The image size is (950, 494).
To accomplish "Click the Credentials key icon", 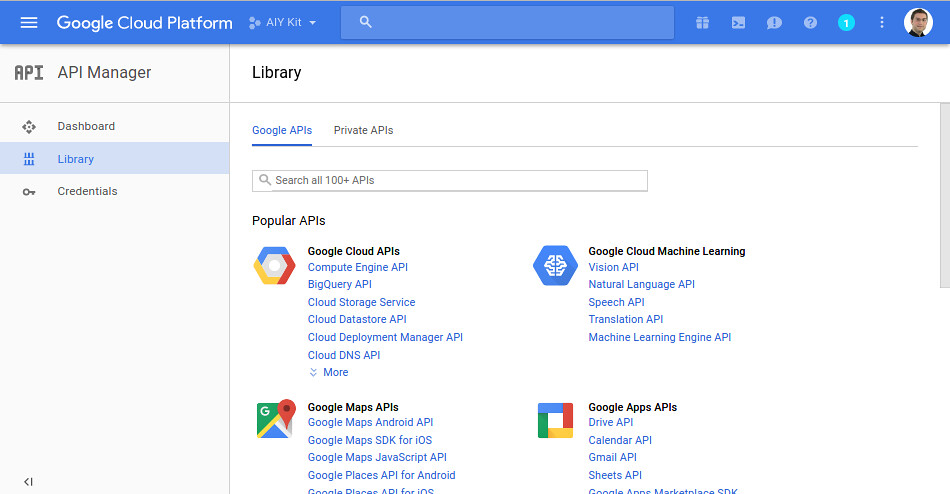I will 28,192.
